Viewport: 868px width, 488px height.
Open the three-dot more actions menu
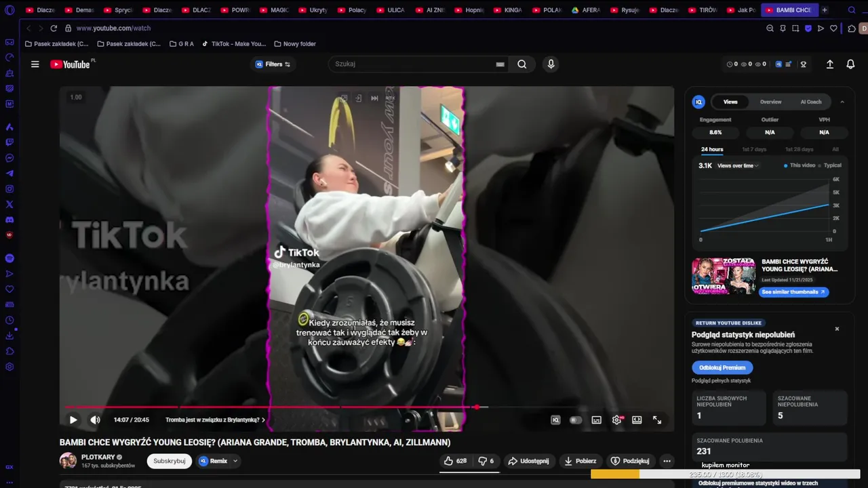(667, 461)
